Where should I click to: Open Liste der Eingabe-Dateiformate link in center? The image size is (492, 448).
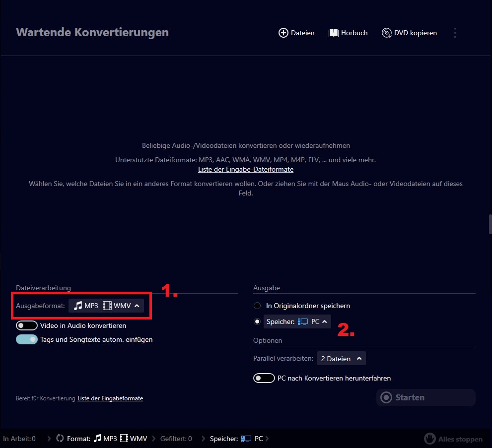click(x=246, y=169)
